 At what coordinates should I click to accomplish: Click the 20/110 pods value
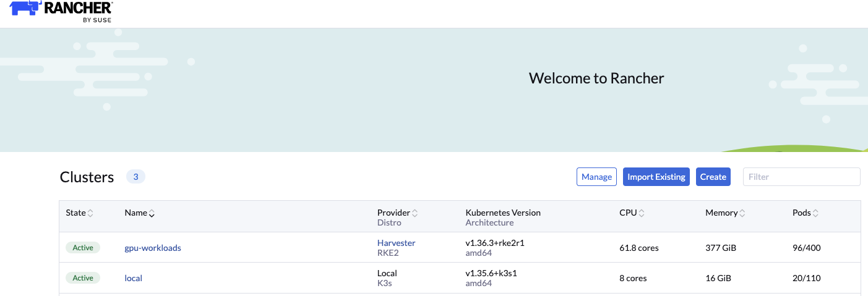click(x=807, y=278)
